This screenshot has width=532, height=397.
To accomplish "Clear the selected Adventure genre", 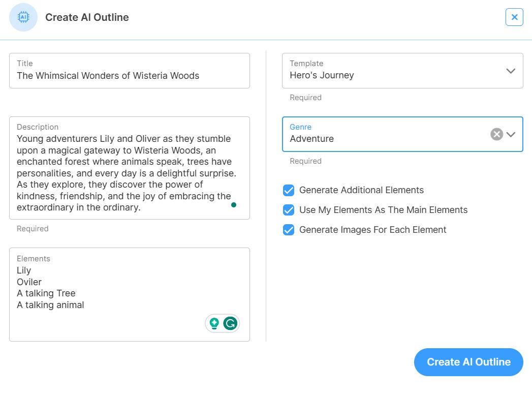I will pyautogui.click(x=496, y=134).
